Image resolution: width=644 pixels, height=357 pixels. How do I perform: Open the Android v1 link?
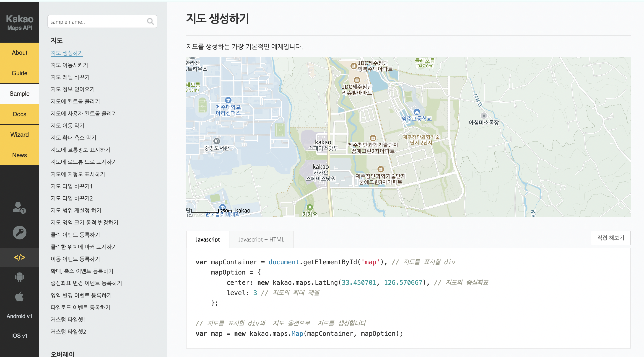pos(20,316)
